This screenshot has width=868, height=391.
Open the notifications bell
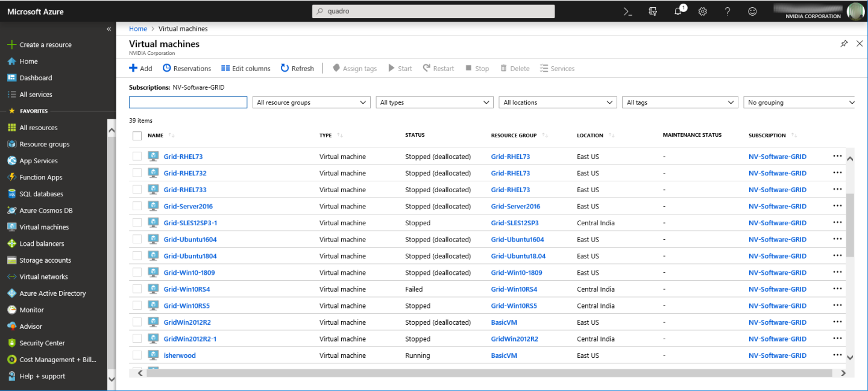[x=678, y=11]
